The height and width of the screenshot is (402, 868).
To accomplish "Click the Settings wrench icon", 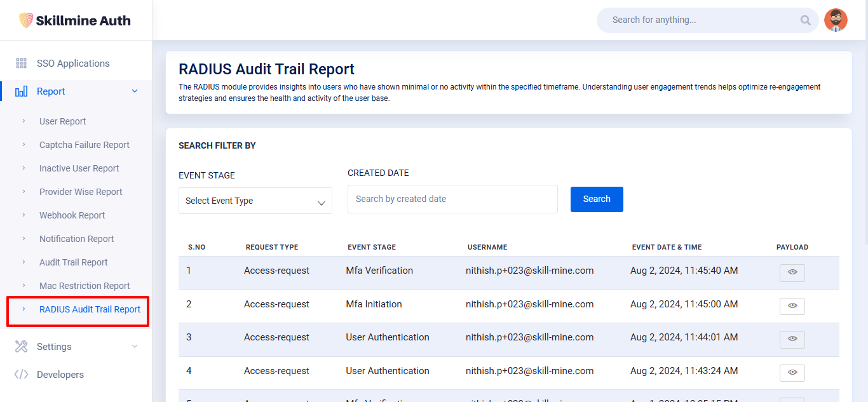I will [x=21, y=347].
